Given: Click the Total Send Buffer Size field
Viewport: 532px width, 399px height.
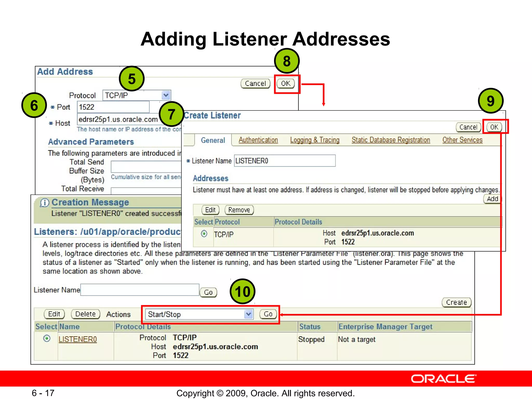Looking at the screenshot, I should tap(146, 167).
